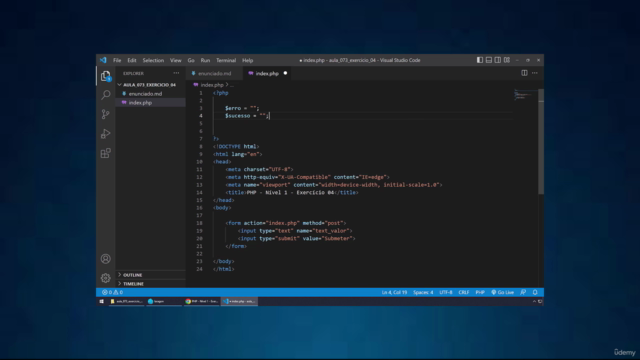Open the Run and Debug view icon
640x360 pixels.
[105, 133]
